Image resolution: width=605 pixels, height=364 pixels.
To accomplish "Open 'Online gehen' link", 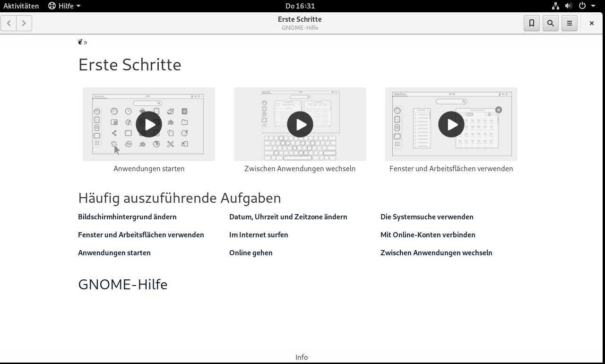I will [251, 253].
